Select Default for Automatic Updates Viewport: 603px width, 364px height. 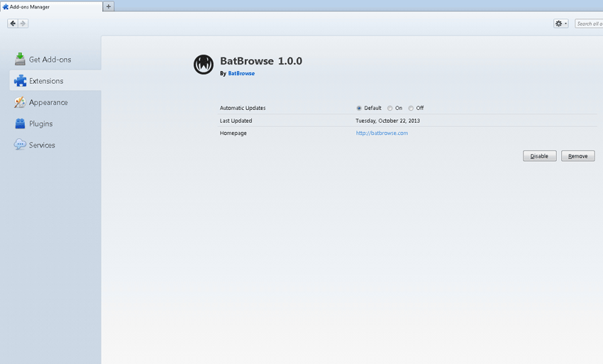359,109
